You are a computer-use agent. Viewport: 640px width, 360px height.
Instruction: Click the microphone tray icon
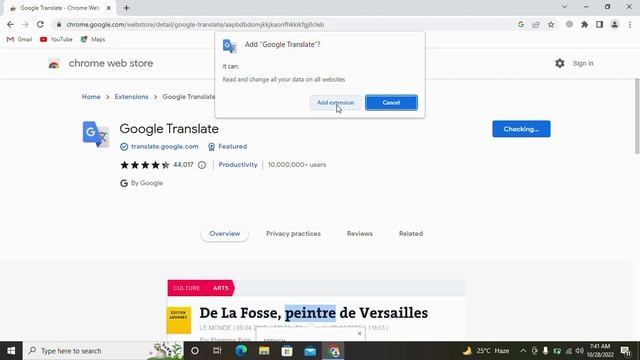tap(545, 351)
